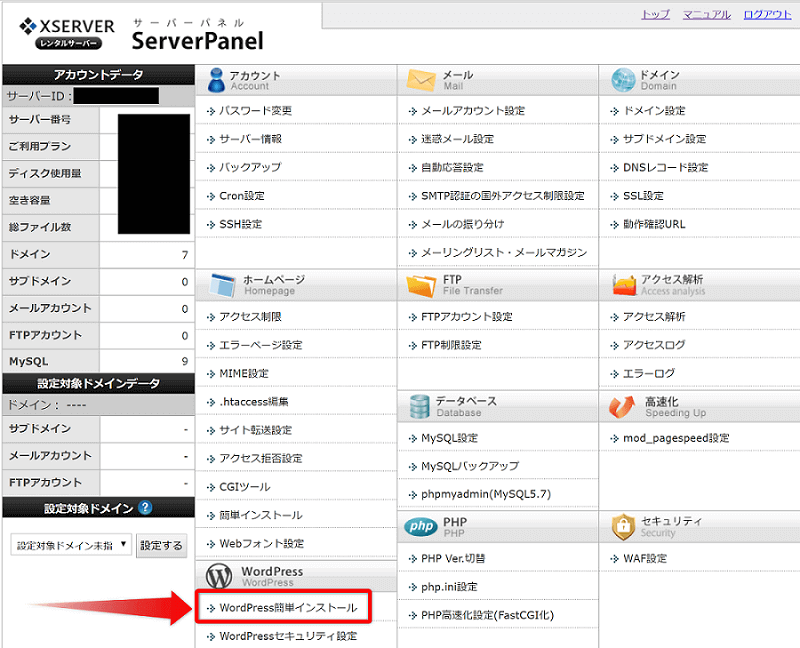
Task: Open エラーページ設定
Action: (260, 345)
